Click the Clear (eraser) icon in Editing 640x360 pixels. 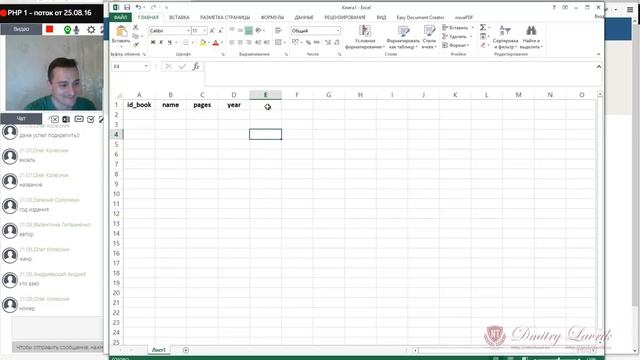pos(483,45)
